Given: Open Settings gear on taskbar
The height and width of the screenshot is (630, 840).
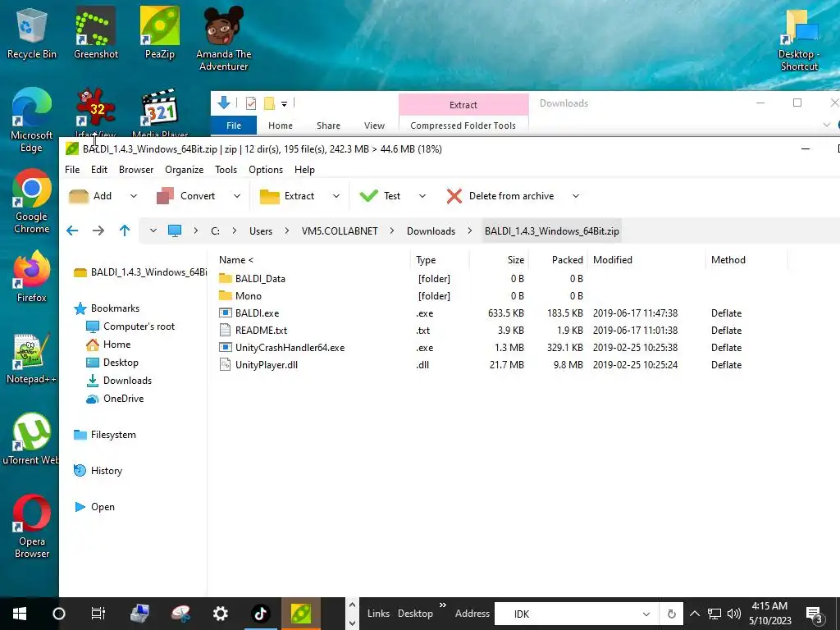Looking at the screenshot, I should pyautogui.click(x=220, y=614).
